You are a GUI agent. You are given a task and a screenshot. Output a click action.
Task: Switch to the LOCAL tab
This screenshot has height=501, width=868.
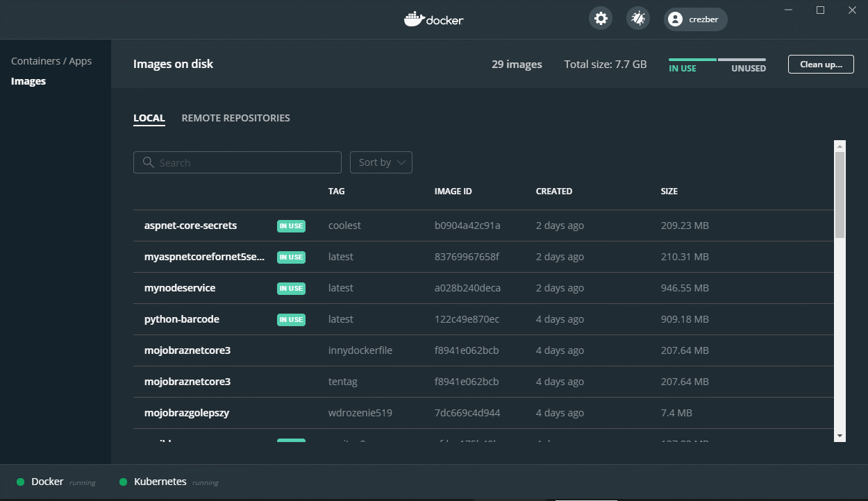click(x=149, y=118)
